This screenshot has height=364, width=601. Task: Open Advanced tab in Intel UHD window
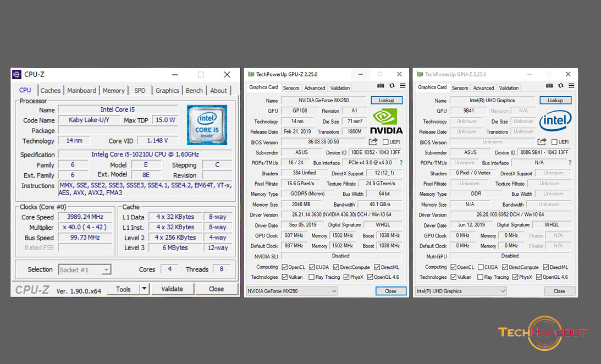[x=483, y=88]
